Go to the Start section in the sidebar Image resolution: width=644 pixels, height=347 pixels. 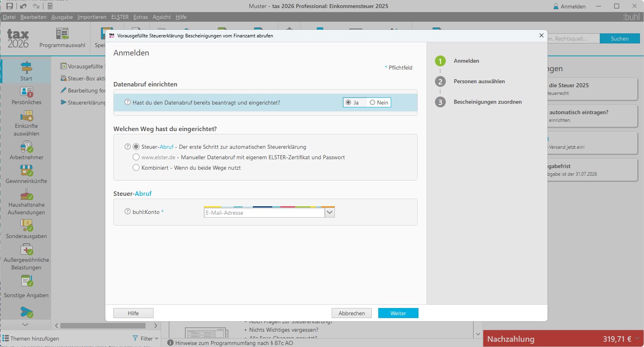tap(26, 71)
